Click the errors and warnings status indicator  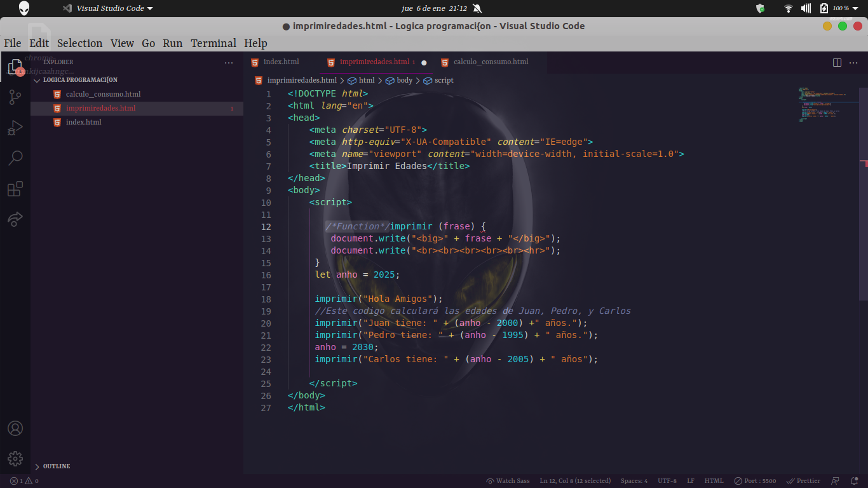[x=24, y=481]
